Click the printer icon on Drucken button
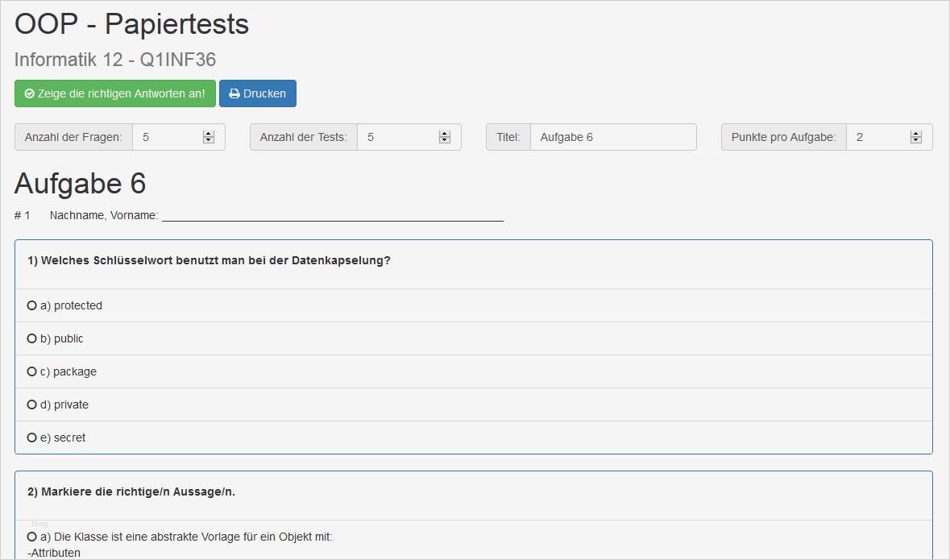 point(234,93)
